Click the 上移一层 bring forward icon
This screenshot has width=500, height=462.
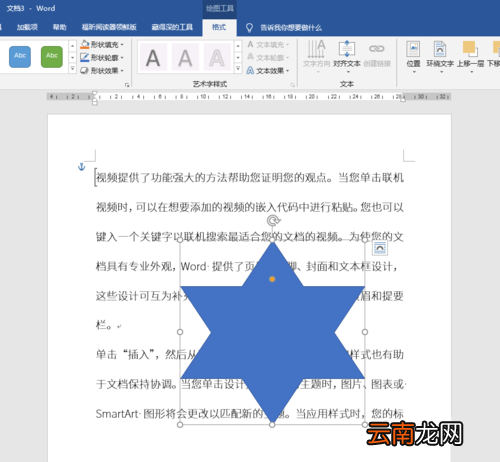(470, 49)
